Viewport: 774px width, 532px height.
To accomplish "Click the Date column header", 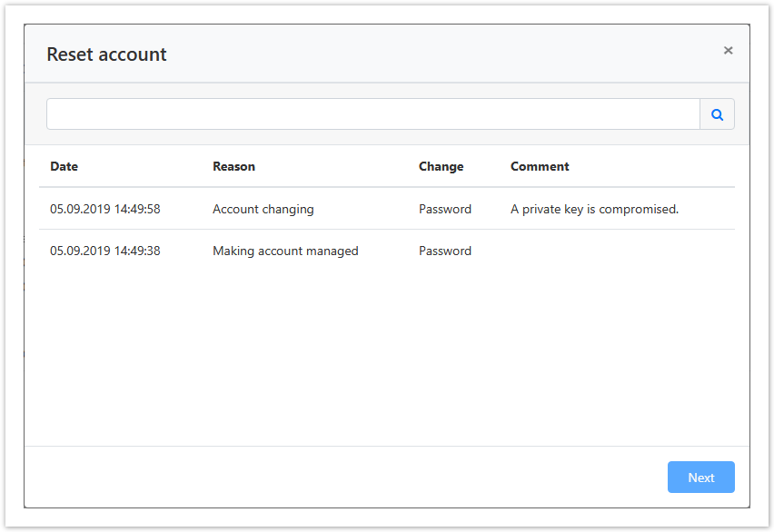I will (x=64, y=166).
